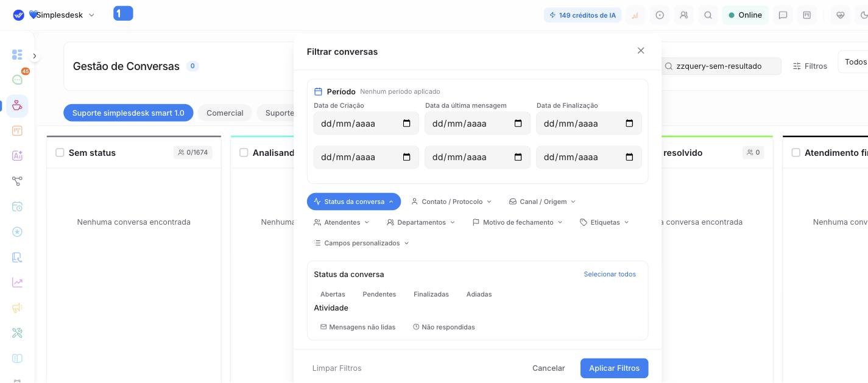Click Aplicar Filtros button
This screenshot has height=383, width=868.
pos(614,368)
